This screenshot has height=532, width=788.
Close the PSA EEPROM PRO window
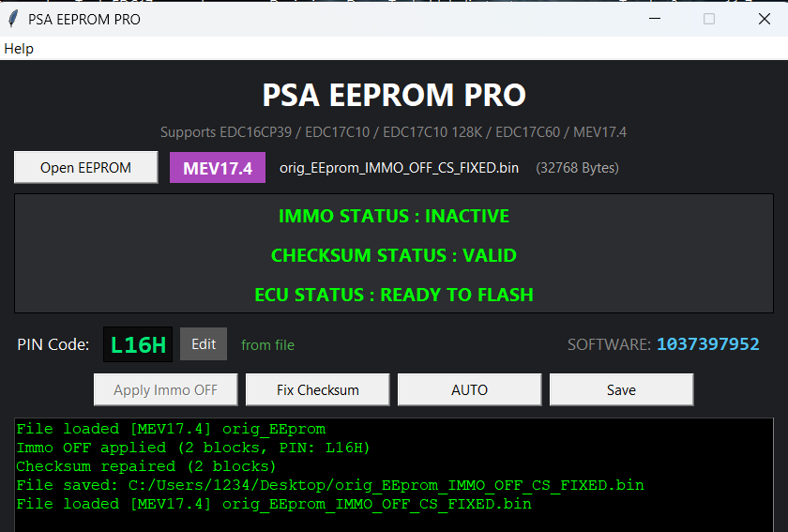(765, 19)
